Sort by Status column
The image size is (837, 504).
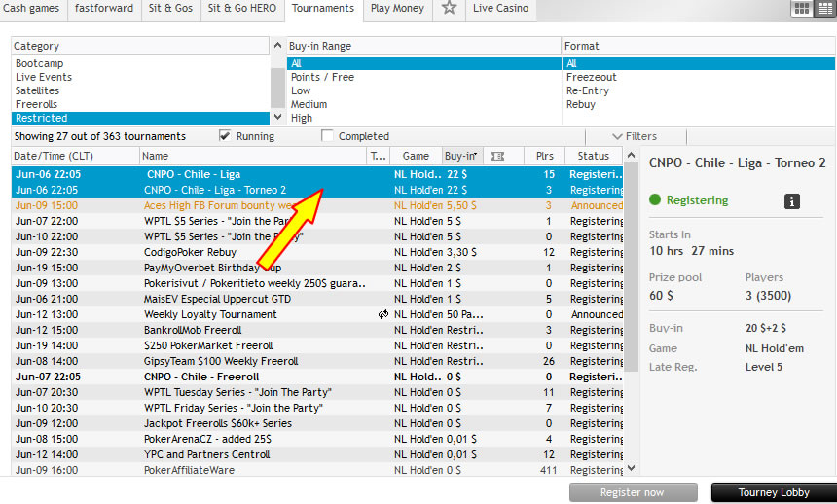click(594, 156)
